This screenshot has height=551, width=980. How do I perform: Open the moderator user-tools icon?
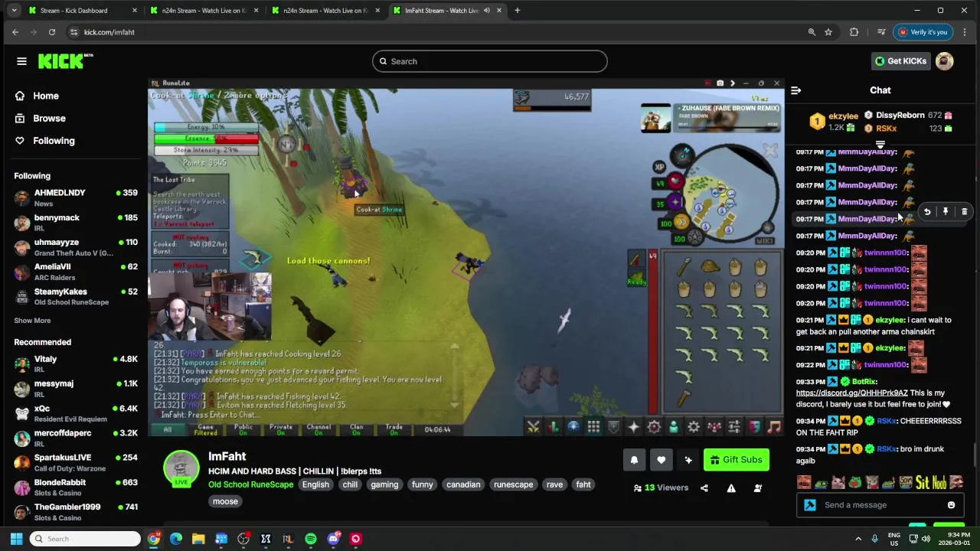(758, 488)
